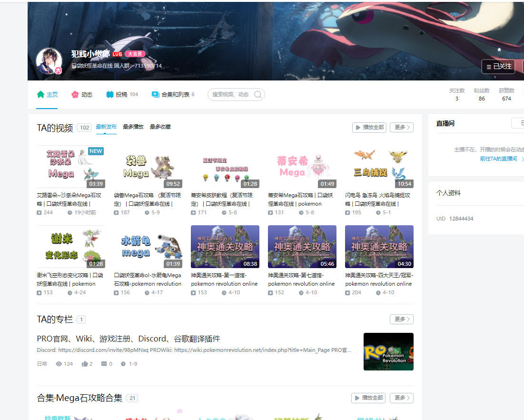This screenshot has width=524, height=420.
Task: Select the 最新发布 sort tab
Action: pyautogui.click(x=106, y=127)
